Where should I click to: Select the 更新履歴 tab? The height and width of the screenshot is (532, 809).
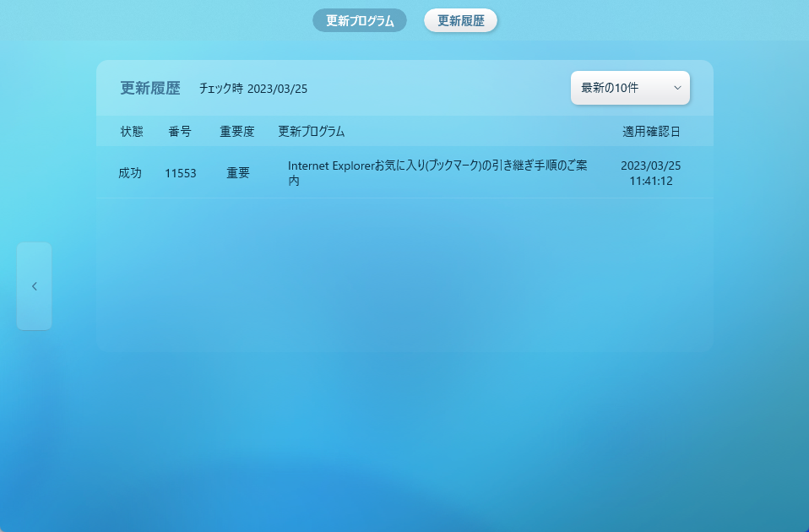[461, 20]
